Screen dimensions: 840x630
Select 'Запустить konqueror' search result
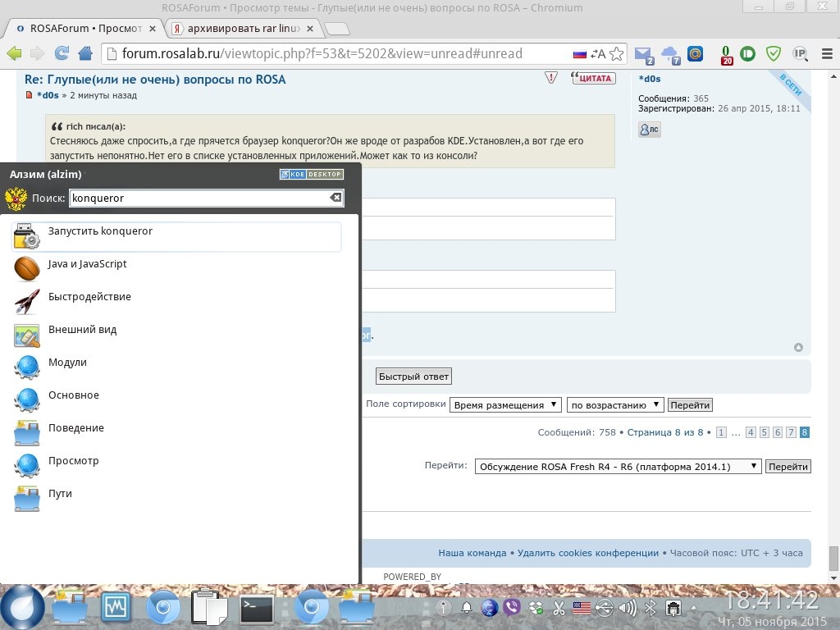pos(176,237)
